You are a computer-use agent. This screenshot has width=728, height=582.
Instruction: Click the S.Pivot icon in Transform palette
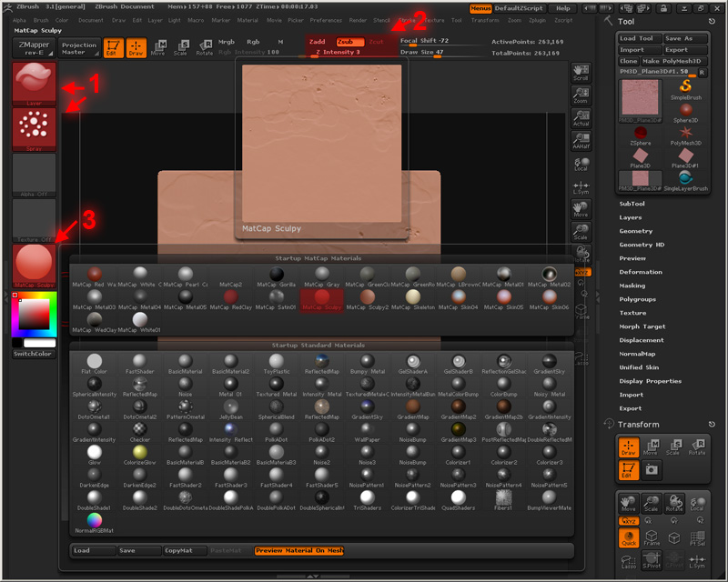[652, 561]
